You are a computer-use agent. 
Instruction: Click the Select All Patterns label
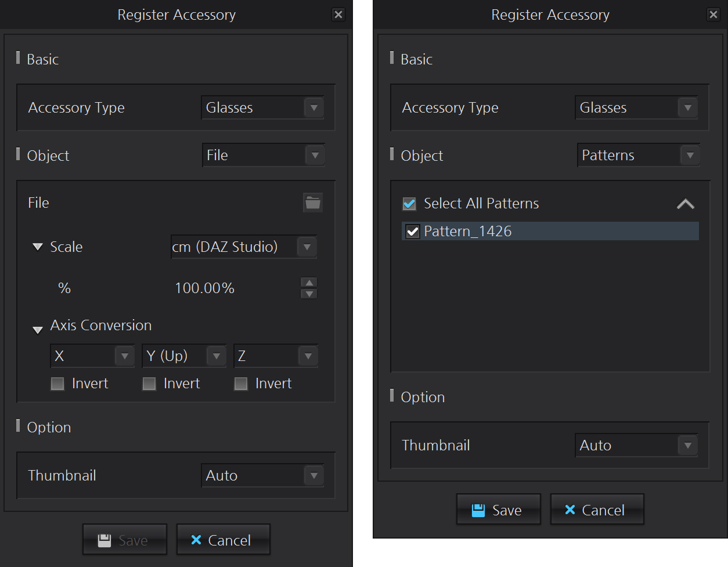(481, 203)
